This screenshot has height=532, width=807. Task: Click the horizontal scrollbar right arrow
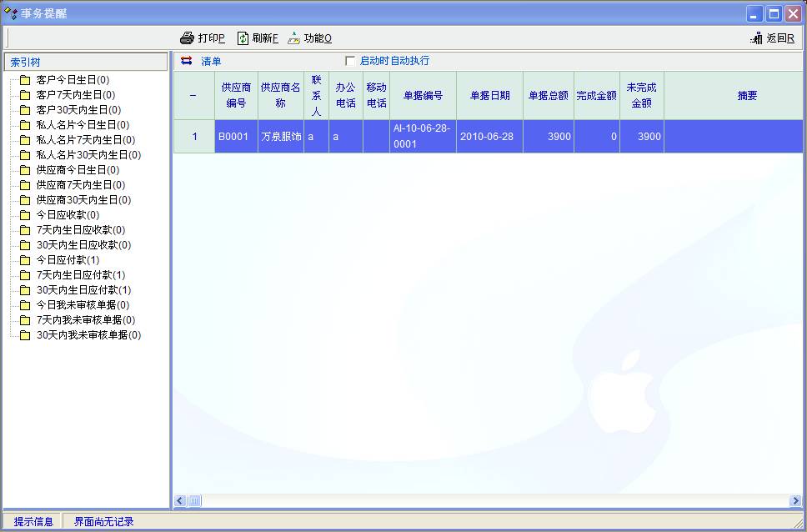[795, 500]
